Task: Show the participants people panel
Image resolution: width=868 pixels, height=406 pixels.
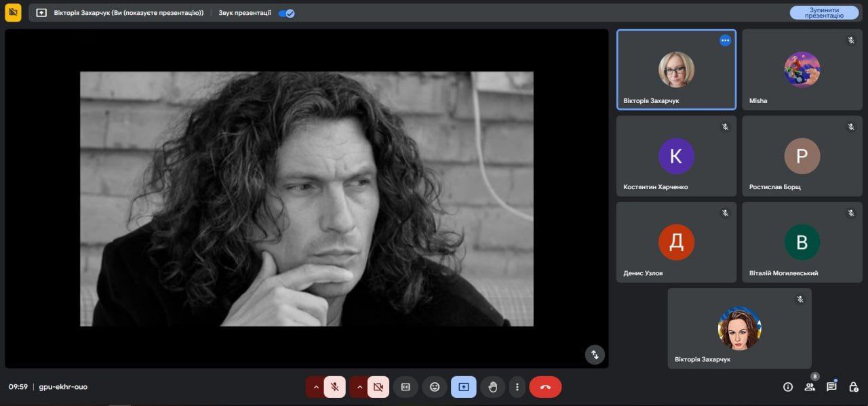Action: pyautogui.click(x=810, y=387)
